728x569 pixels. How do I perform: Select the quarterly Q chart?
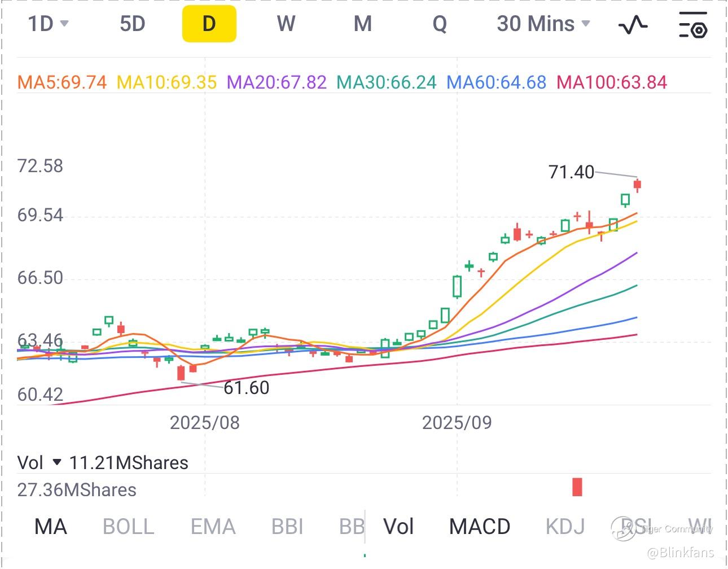tap(440, 24)
